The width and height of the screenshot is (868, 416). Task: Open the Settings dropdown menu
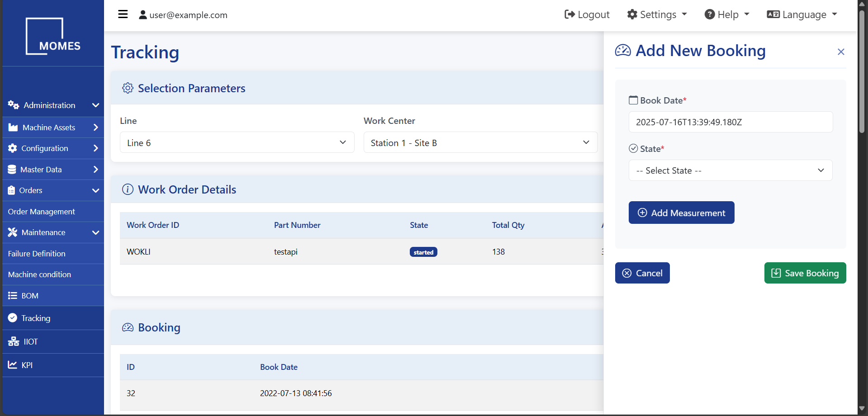click(657, 14)
